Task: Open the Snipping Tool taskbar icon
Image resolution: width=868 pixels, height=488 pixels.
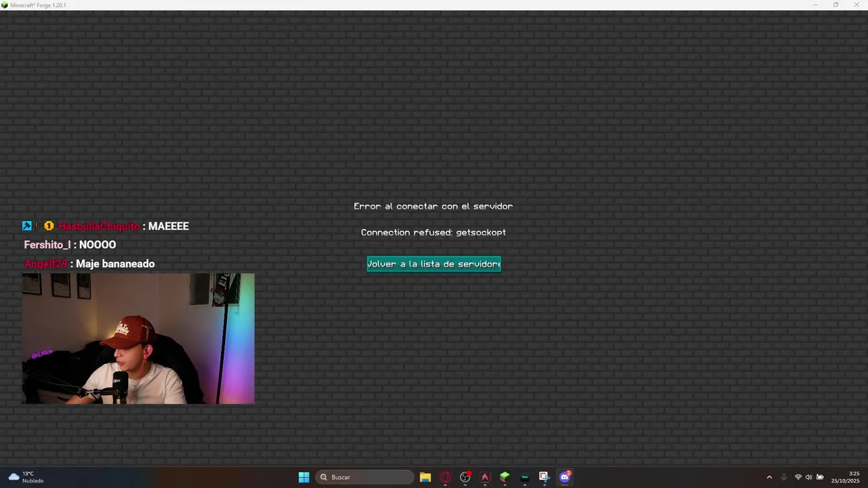Action: (544, 477)
